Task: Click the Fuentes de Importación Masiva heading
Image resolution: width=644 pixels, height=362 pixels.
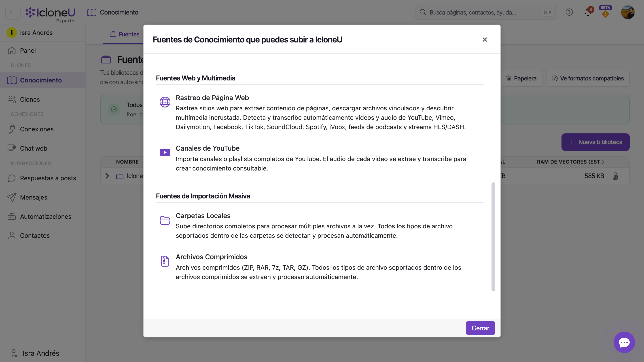Action: (x=203, y=196)
